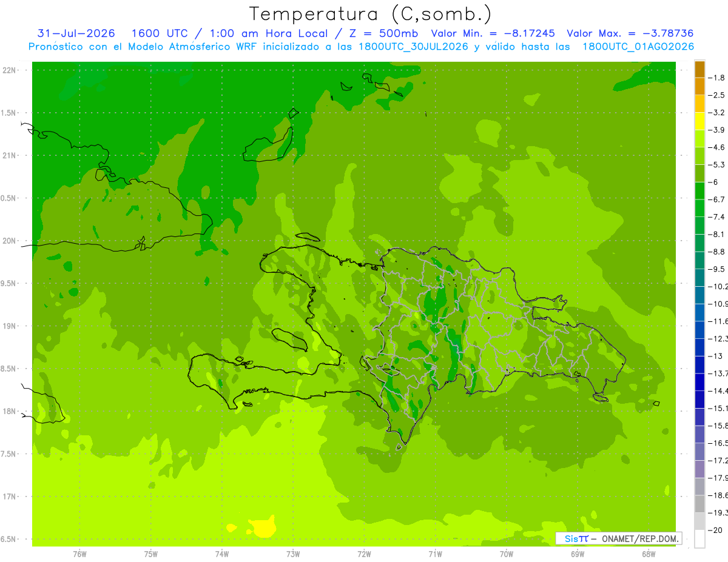The image size is (728, 562).
Task: Pick the brown-orange swatch above -1.8
Action: click(699, 69)
